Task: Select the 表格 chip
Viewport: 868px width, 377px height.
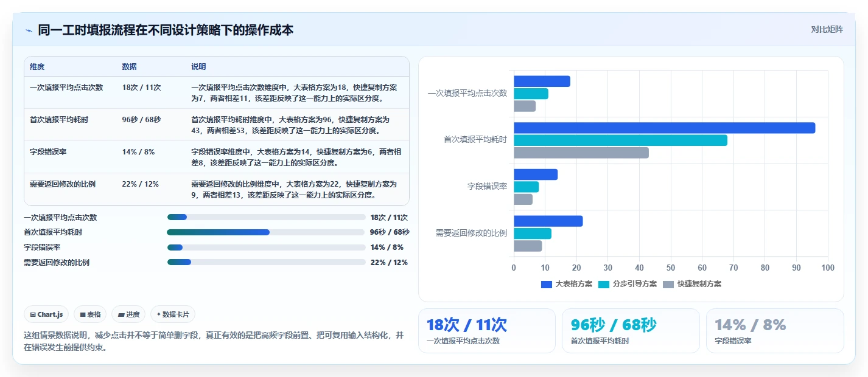Action: 90,314
